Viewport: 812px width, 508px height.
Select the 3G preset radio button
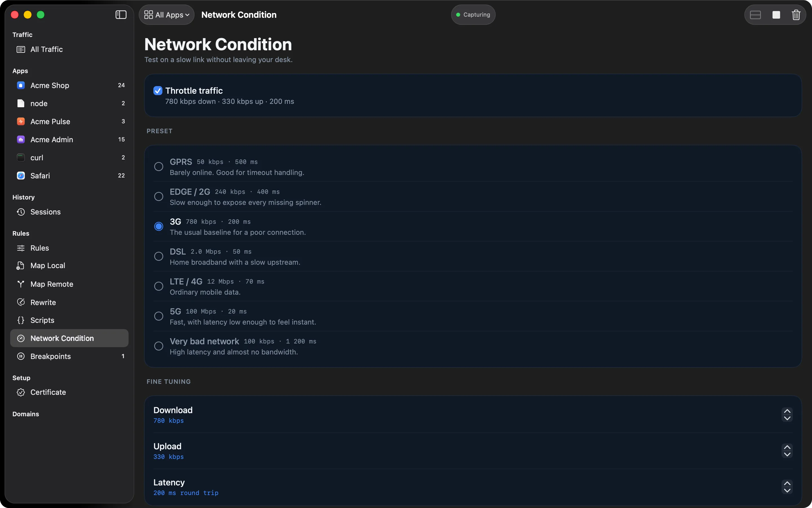159,226
